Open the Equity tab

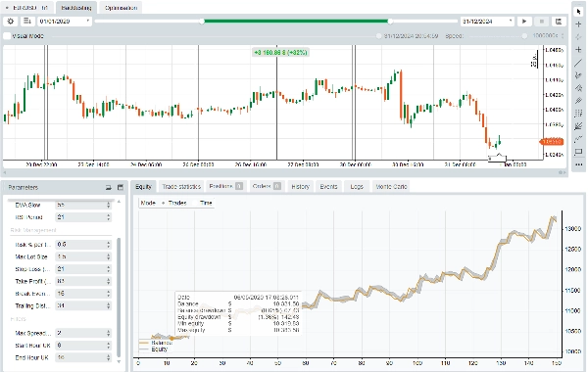tap(143, 187)
